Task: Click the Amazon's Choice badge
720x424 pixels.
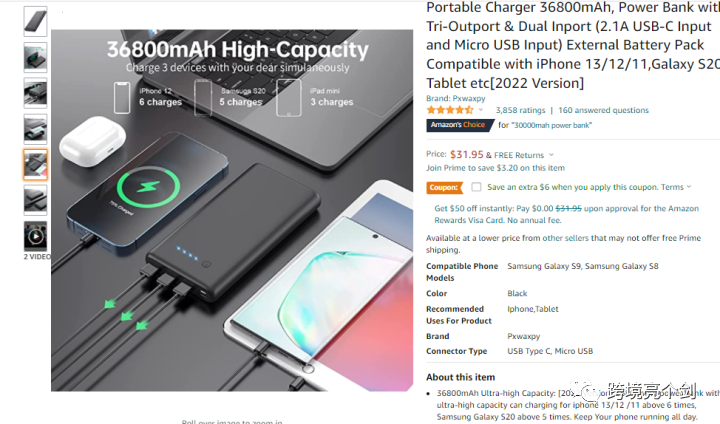Action: [x=460, y=125]
